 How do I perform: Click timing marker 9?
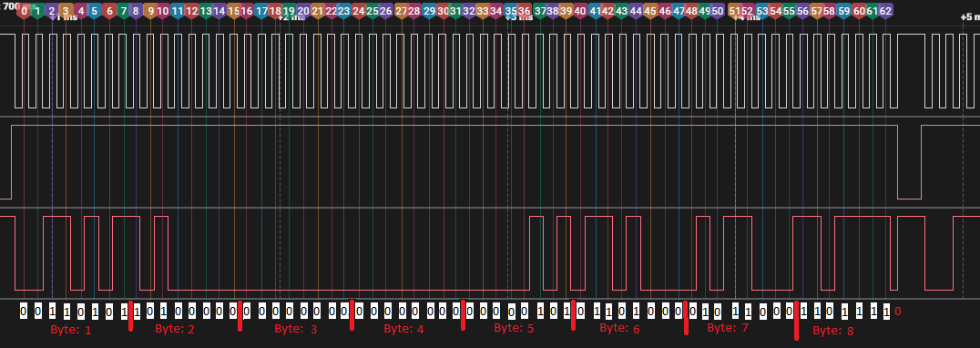(150, 11)
